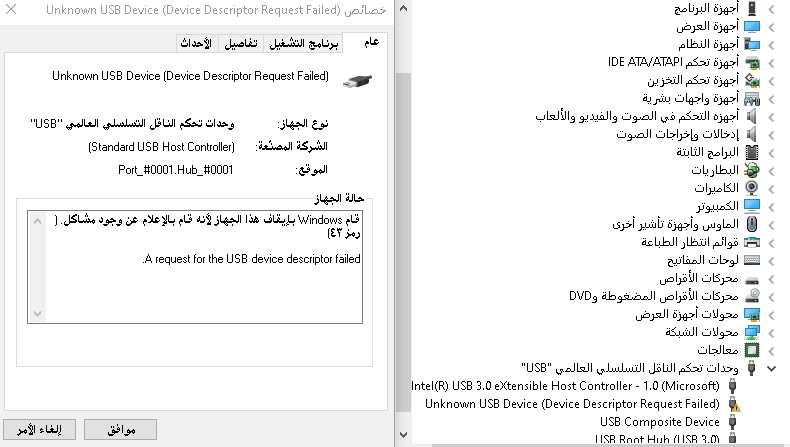Click the device list scrollbar up arrow
Screen dimensions: 790x447
pos(403,9)
